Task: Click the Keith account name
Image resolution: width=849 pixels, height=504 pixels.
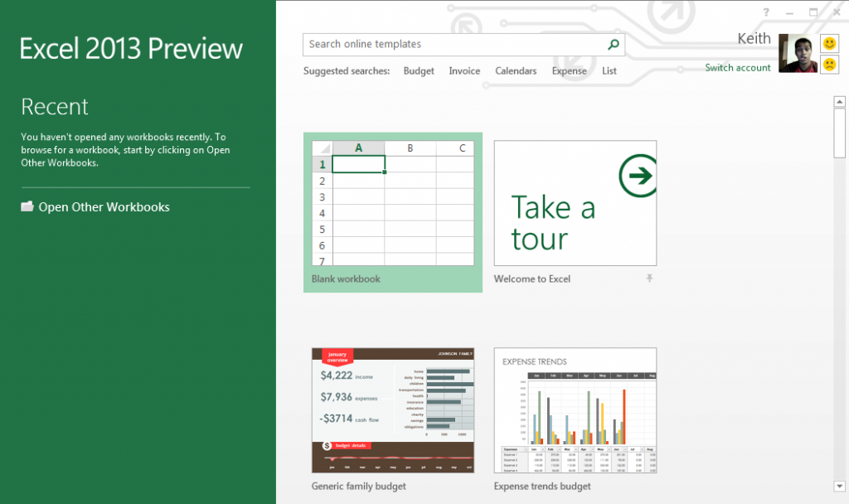Action: 754,38
